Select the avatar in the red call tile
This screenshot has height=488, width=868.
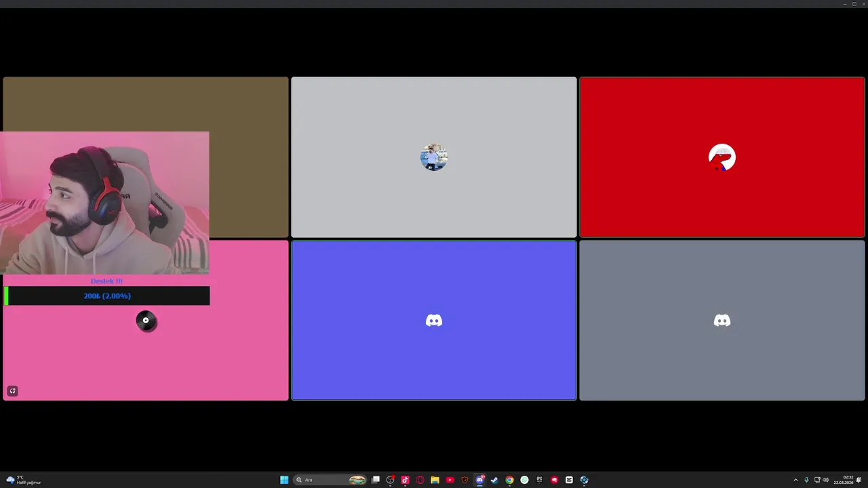tap(722, 157)
